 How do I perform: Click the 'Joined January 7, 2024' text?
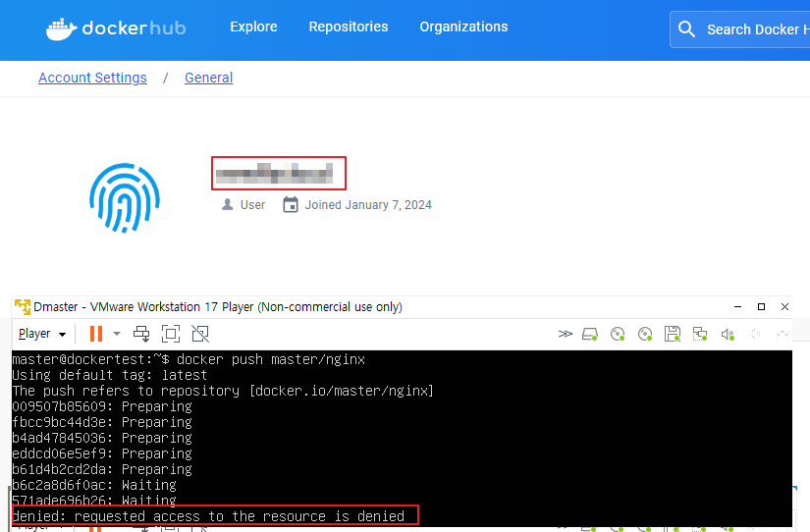point(368,205)
